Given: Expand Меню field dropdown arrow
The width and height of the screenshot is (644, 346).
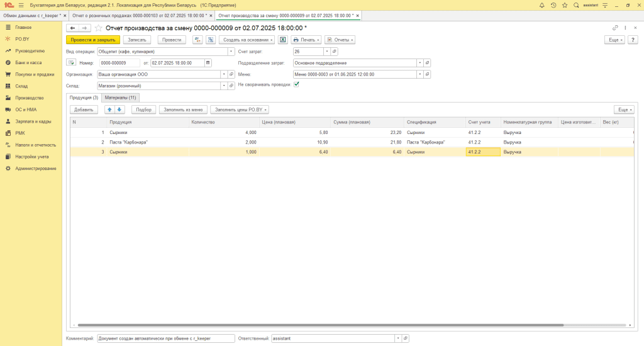Looking at the screenshot, I should (x=419, y=74).
